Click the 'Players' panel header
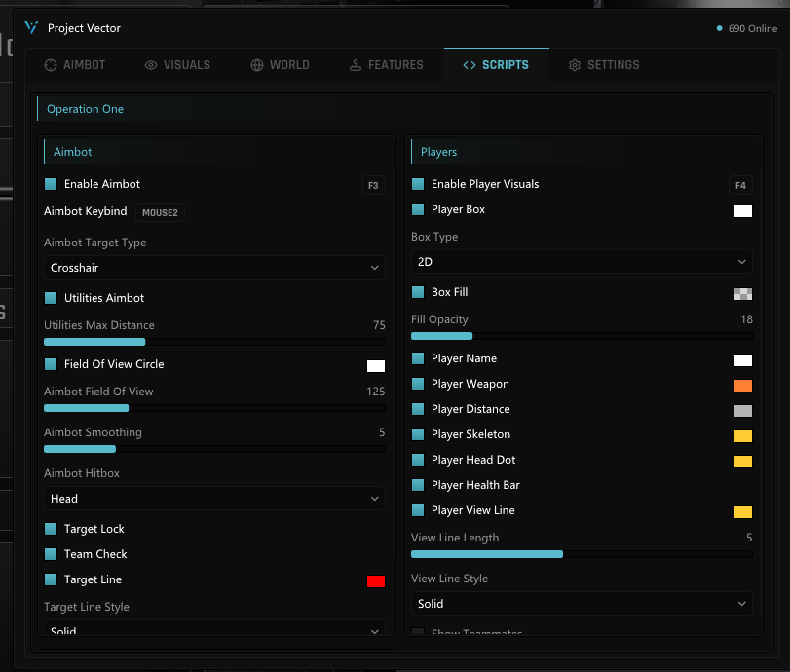Screen dimensions: 790x672 tap(438, 152)
